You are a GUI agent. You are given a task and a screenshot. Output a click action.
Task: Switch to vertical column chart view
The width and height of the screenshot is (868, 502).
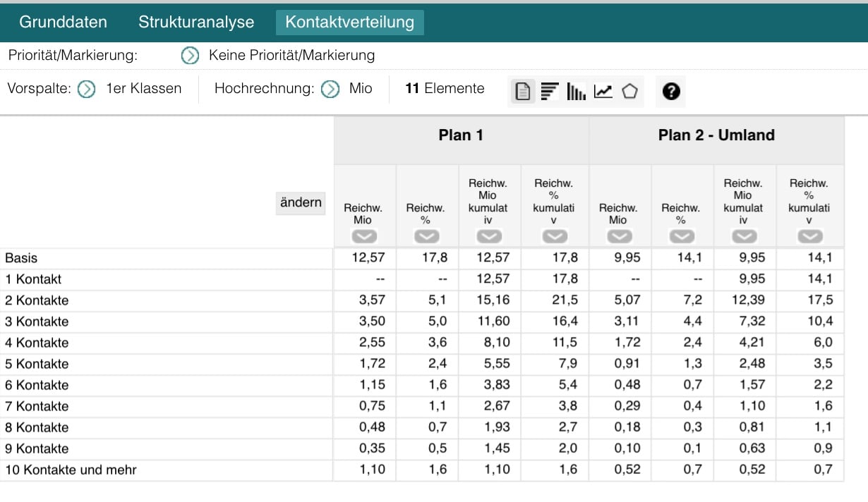point(576,91)
